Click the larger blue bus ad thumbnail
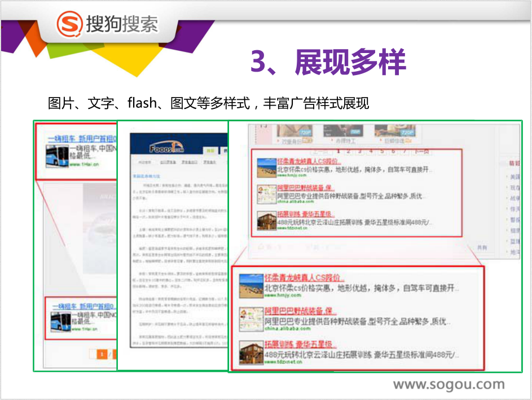 click(58, 156)
